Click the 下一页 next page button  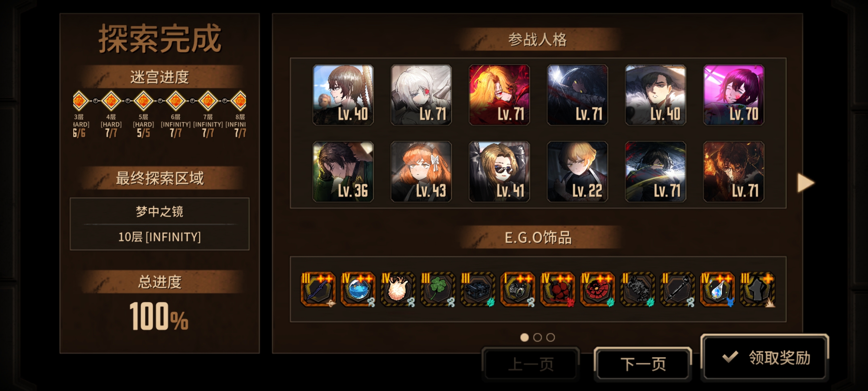click(x=643, y=364)
